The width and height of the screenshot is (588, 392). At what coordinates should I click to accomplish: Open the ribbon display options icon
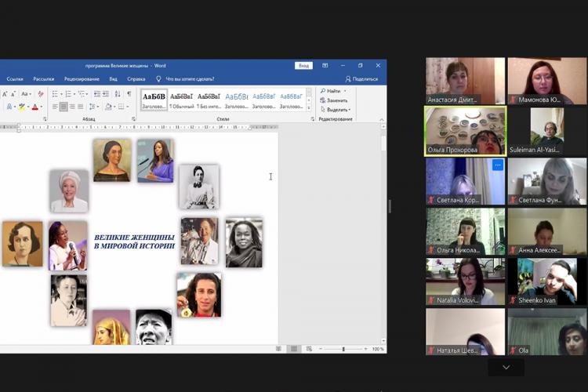click(325, 66)
